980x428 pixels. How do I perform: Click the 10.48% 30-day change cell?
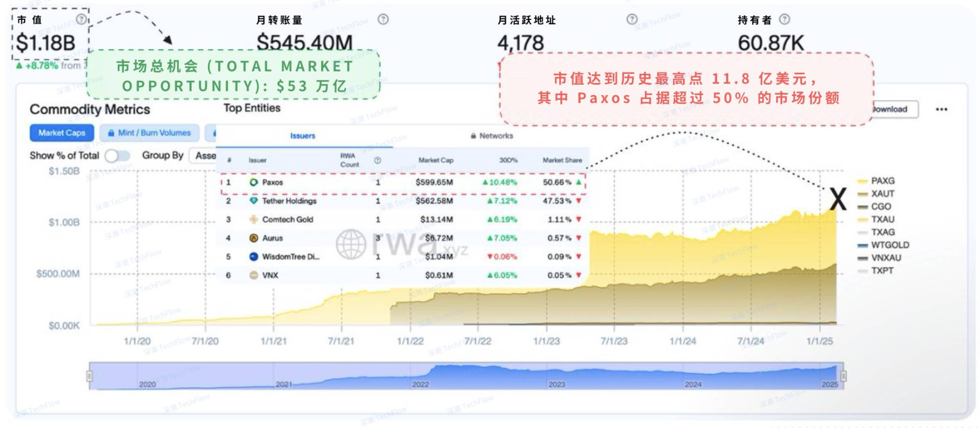pos(499,182)
